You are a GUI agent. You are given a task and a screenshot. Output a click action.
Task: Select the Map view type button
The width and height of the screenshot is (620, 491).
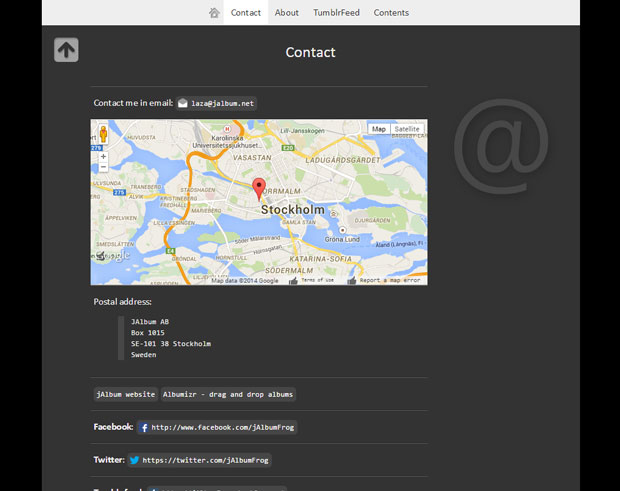click(379, 129)
